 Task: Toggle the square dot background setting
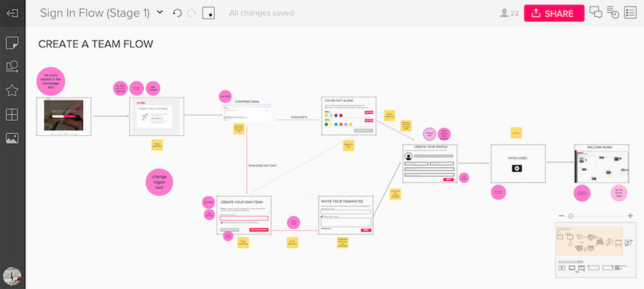pos(208,13)
